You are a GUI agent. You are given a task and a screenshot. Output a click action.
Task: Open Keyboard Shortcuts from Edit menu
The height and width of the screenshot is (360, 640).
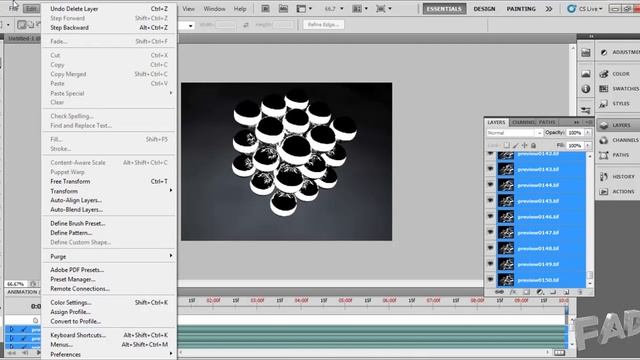(x=109, y=335)
